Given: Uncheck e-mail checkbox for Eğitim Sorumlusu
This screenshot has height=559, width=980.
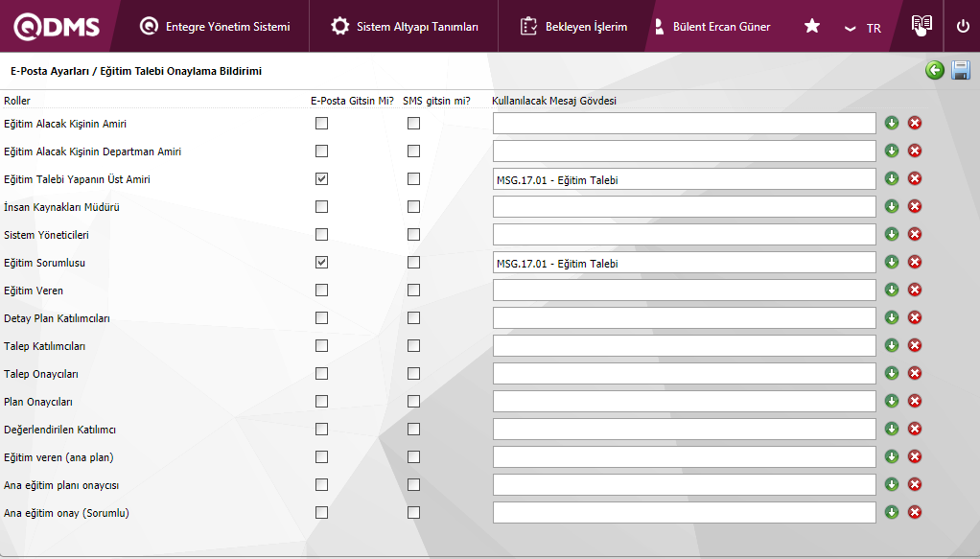Looking at the screenshot, I should (x=322, y=262).
